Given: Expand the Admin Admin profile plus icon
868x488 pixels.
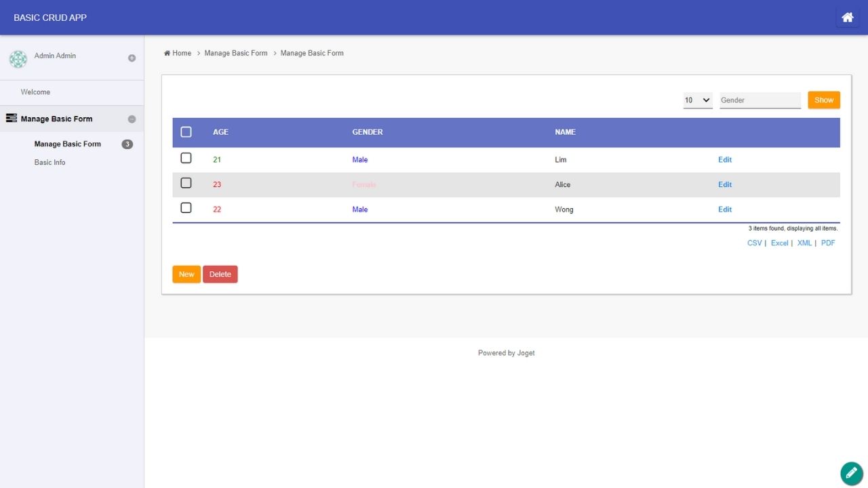Looking at the screenshot, I should pos(132,58).
